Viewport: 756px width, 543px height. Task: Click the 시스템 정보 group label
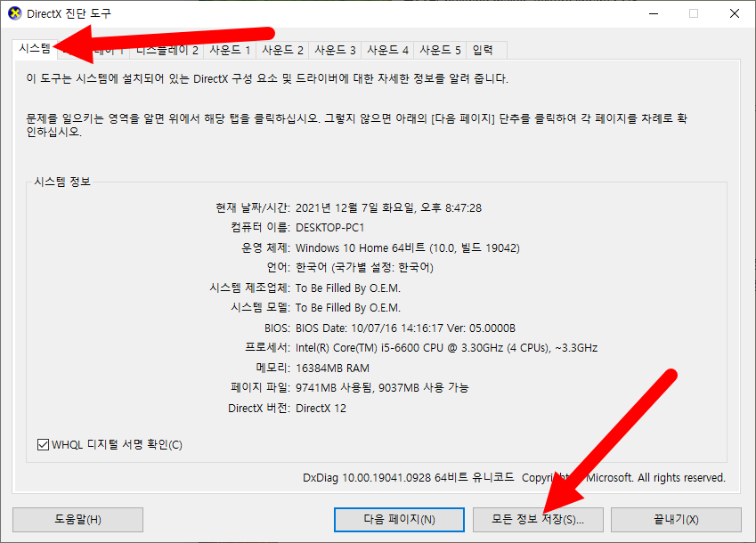(x=62, y=182)
